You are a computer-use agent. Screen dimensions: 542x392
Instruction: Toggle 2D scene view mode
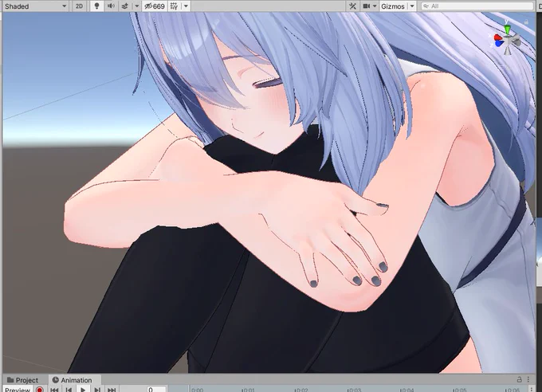(x=79, y=6)
